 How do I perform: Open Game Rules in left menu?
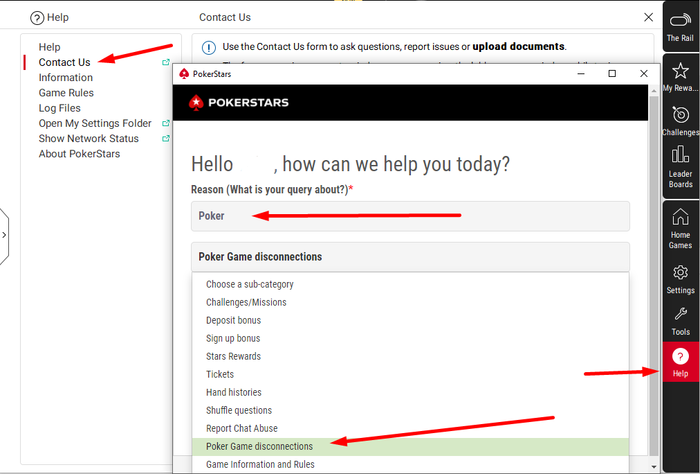point(66,93)
